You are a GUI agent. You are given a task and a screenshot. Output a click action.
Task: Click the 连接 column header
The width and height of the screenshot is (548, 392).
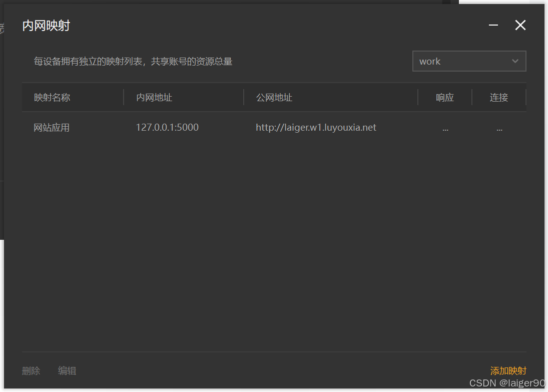[x=499, y=97]
